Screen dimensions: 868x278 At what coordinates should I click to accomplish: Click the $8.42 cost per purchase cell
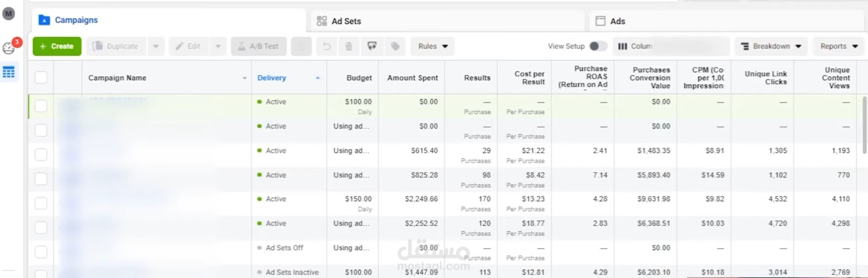[x=535, y=175]
